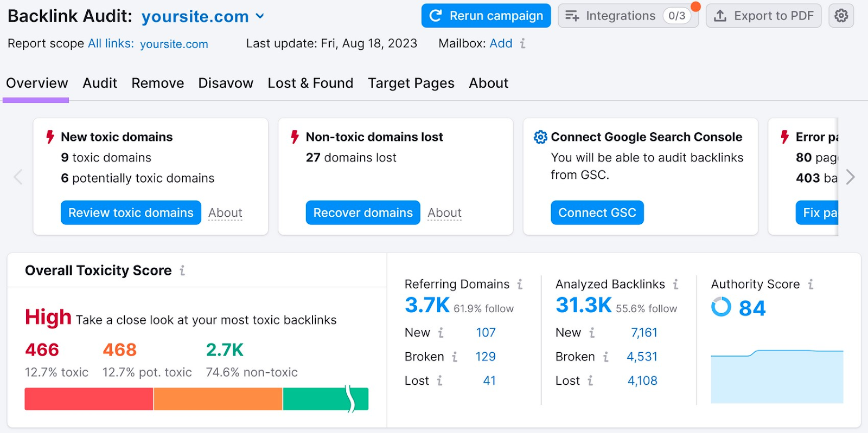868x433 pixels.
Task: Click the 4,531 broken backlinks value
Action: [x=642, y=357]
